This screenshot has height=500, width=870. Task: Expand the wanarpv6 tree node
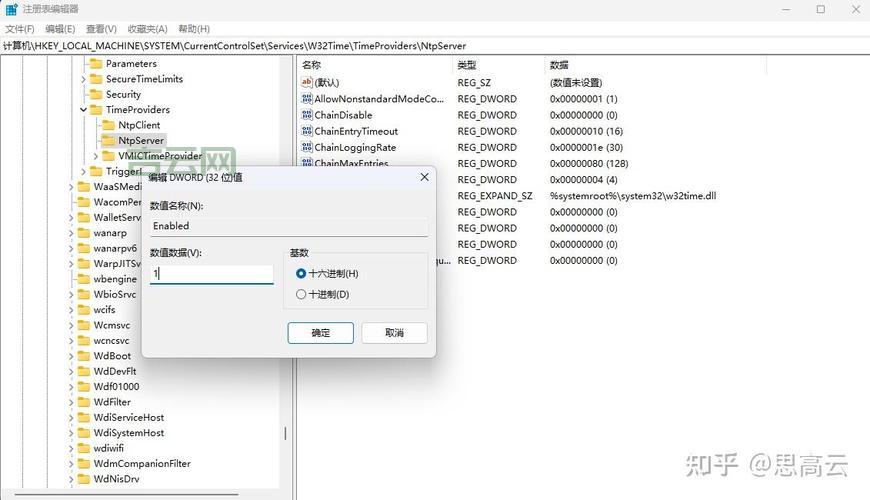coord(71,249)
